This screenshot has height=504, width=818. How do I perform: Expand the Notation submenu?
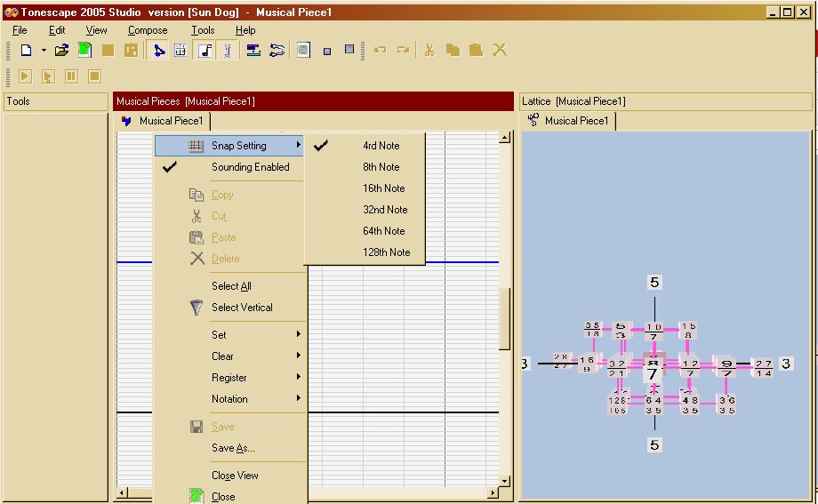[229, 399]
